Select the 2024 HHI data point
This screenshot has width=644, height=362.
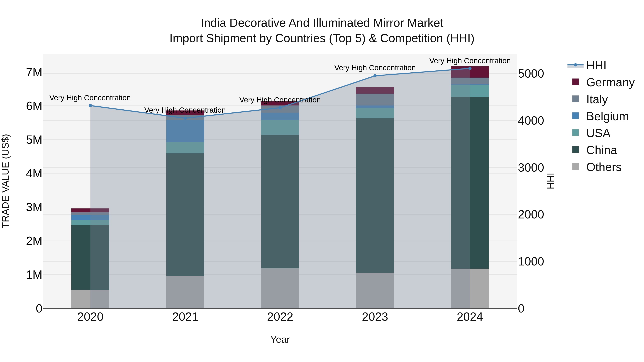470,68
